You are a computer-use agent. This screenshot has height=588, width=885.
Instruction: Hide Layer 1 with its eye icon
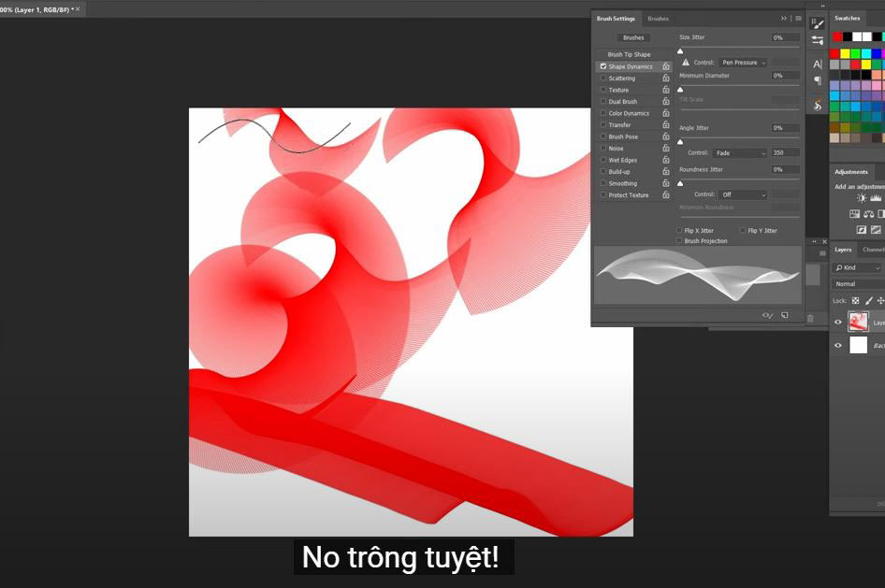[x=837, y=323]
